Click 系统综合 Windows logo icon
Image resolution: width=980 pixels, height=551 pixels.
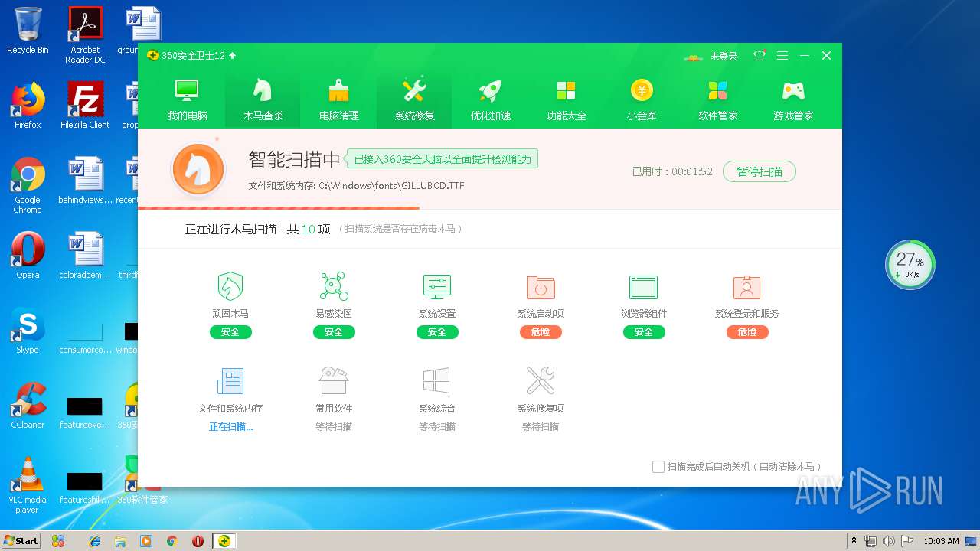[437, 380]
